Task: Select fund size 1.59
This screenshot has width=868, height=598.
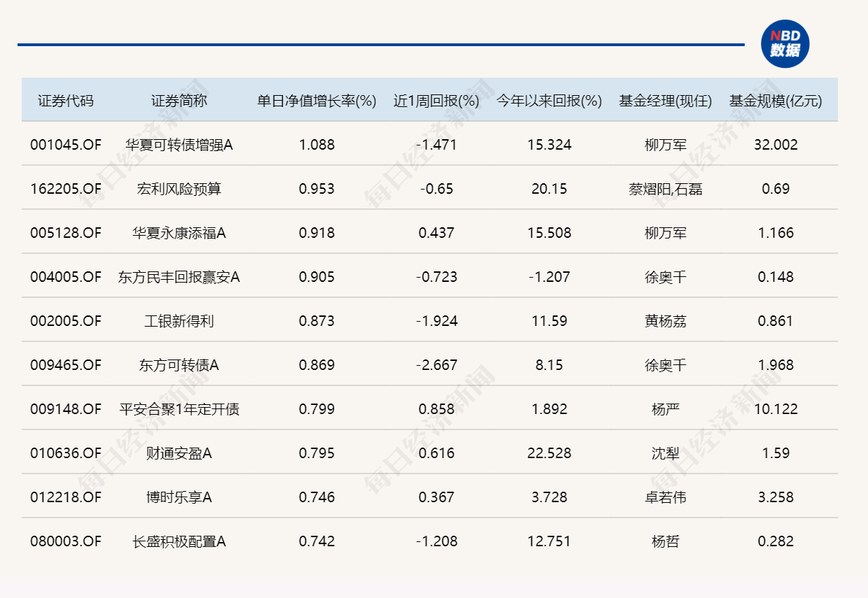Action: click(776, 453)
